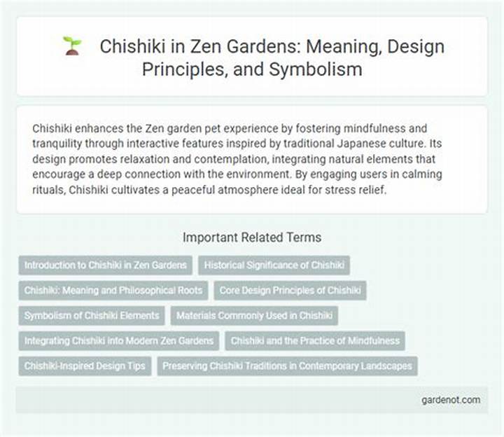Select Preserving Chishiki Traditions in Contemporary Landscapes
The height and width of the screenshot is (437, 504).
(x=288, y=366)
